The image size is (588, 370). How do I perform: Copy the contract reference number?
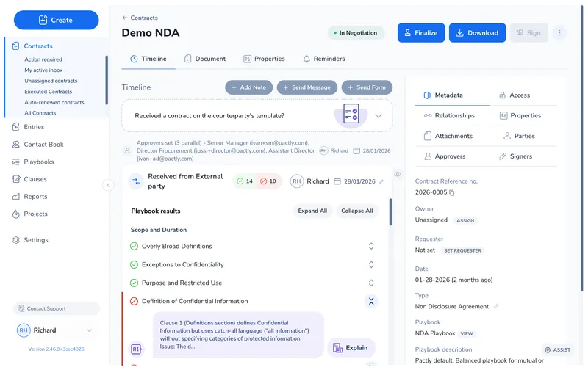[x=452, y=193]
